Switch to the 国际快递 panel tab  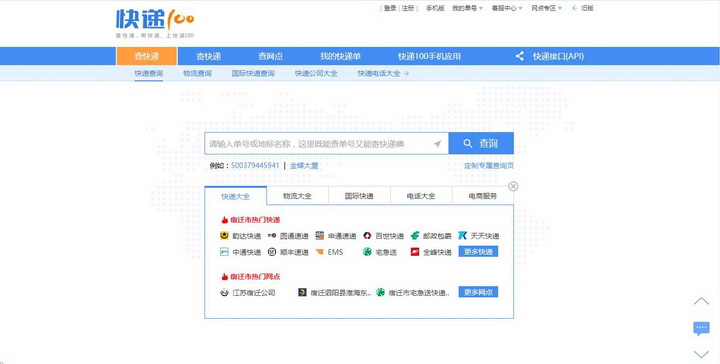pyautogui.click(x=359, y=196)
